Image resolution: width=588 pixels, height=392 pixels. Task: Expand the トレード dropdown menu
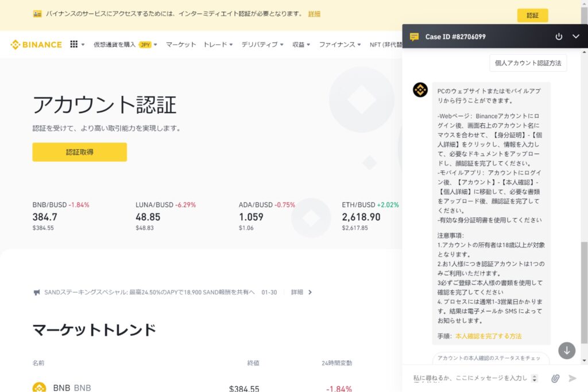tap(218, 45)
